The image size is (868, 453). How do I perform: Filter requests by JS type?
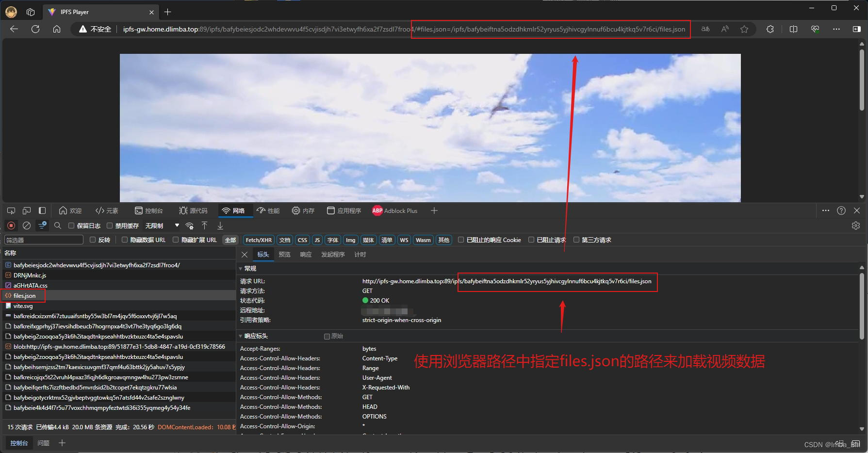click(317, 240)
